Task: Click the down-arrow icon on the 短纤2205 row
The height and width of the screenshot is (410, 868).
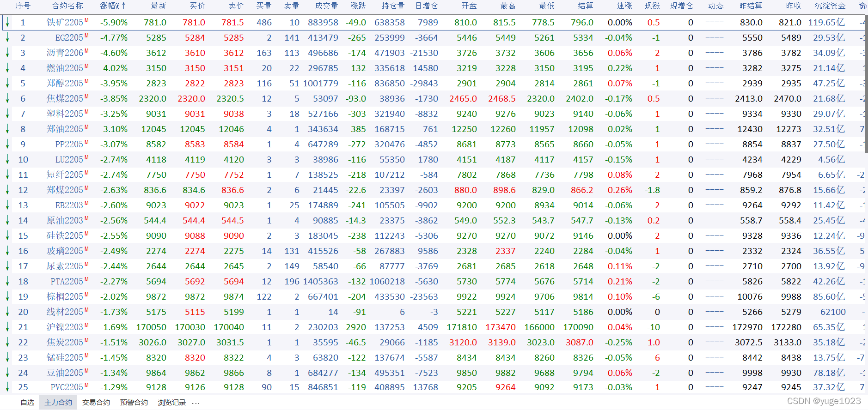Action: (7, 175)
